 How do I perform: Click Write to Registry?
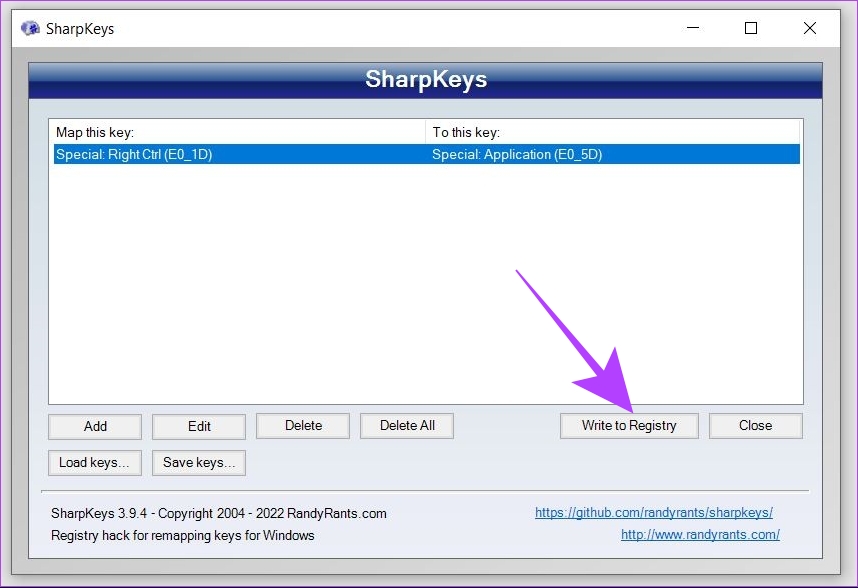(629, 426)
